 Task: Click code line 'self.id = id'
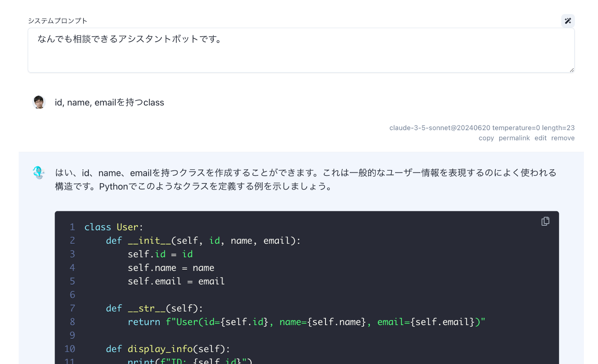(160, 254)
